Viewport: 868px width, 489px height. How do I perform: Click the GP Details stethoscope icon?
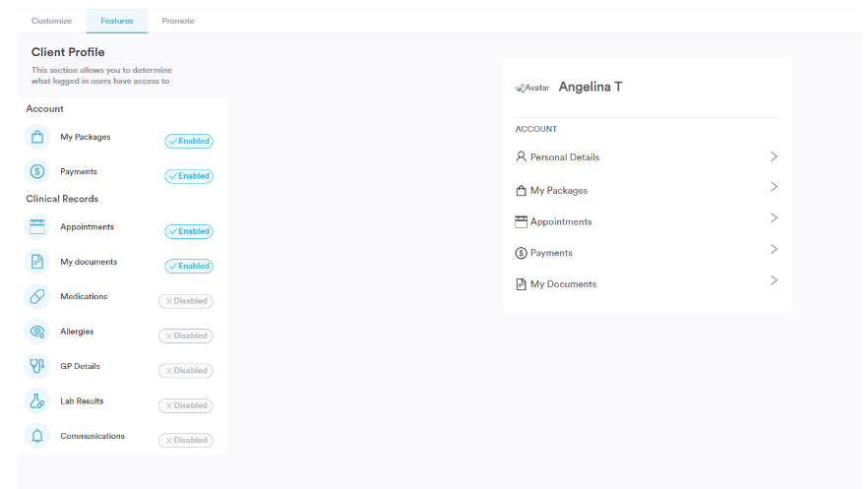[37, 367]
